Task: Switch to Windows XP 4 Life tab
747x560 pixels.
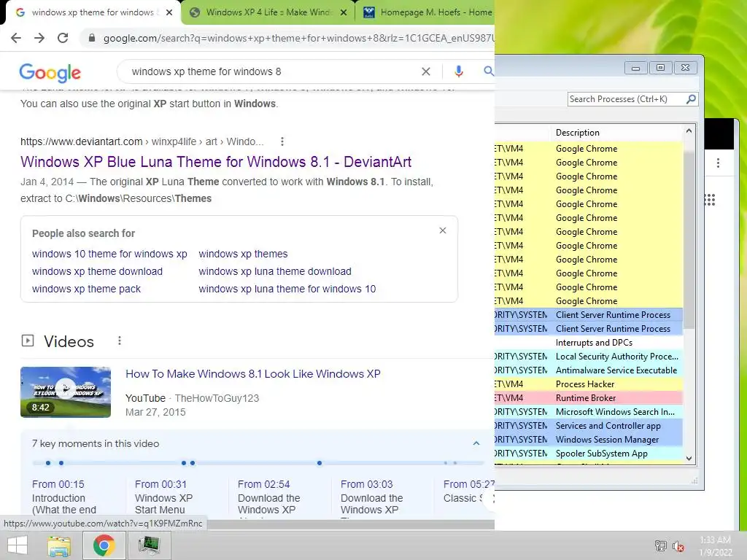Action: click(268, 12)
